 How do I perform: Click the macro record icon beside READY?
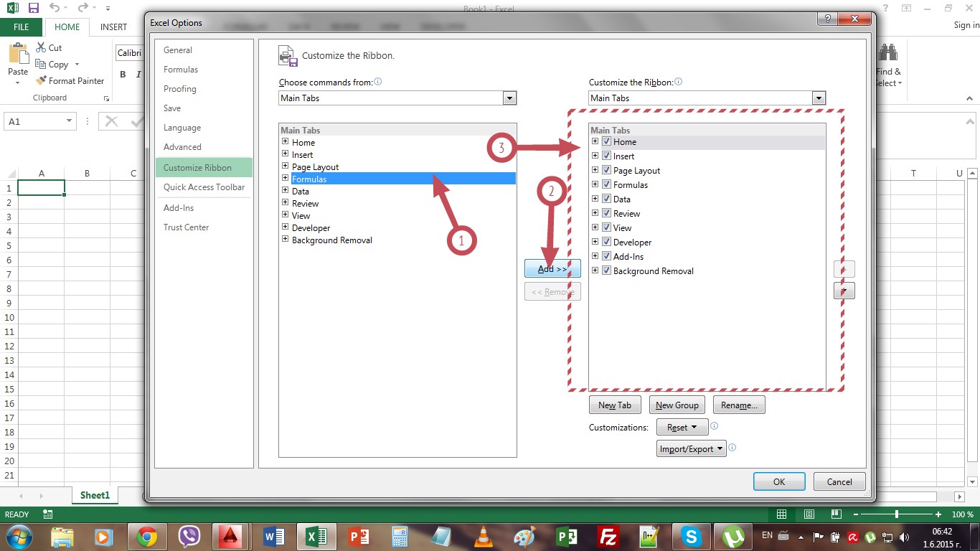coord(48,514)
